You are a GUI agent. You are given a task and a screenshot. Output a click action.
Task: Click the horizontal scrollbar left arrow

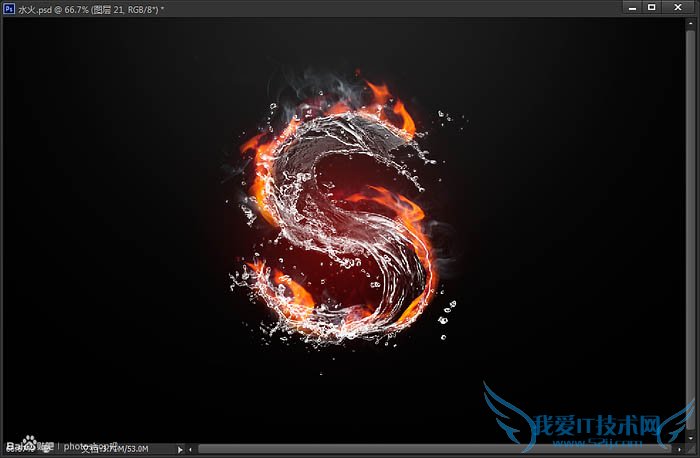(x=191, y=450)
